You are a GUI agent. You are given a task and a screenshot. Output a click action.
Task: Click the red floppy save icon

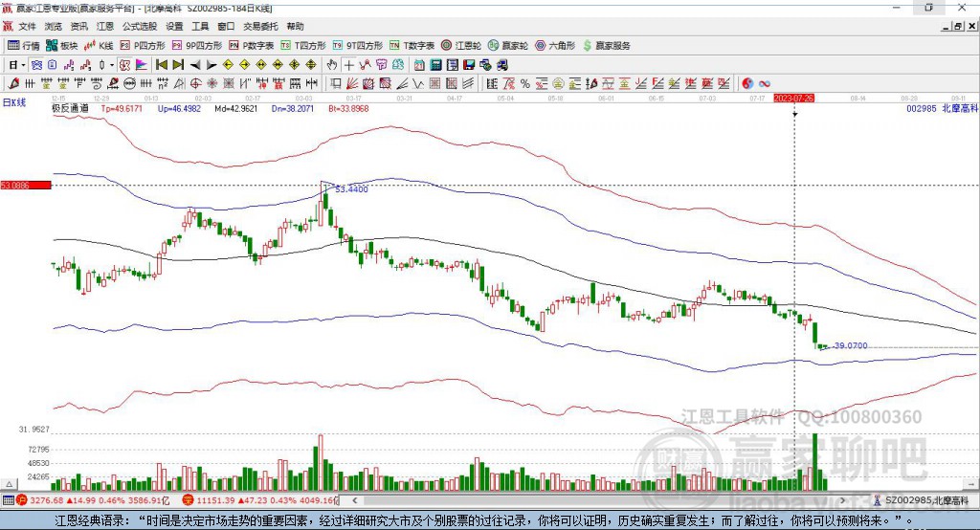coord(469,65)
